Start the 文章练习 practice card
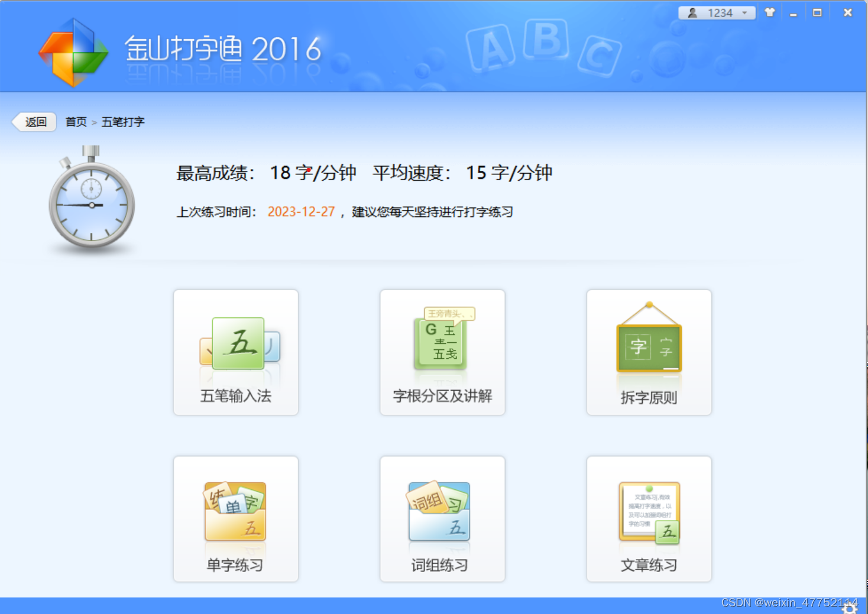The height and width of the screenshot is (614, 868). coord(649,519)
